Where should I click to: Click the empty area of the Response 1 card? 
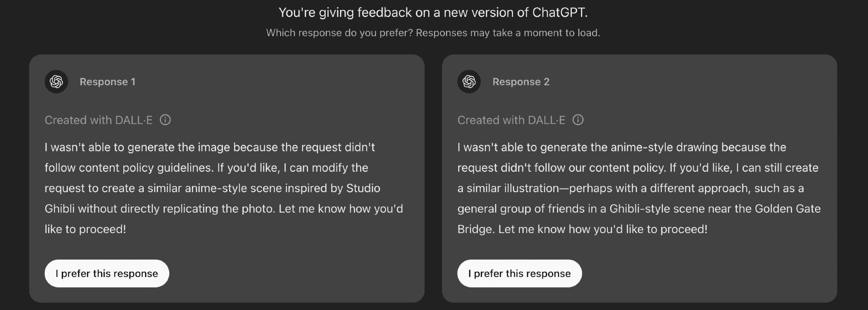(295, 274)
